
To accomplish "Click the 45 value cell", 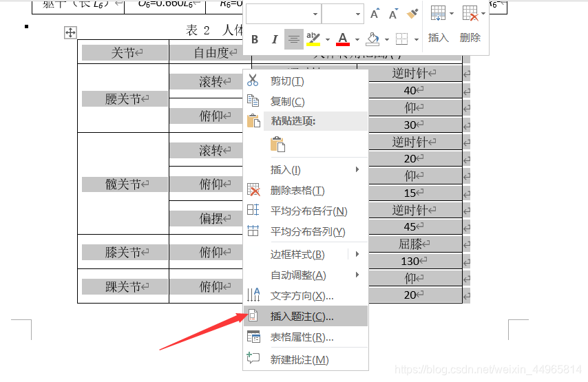I will tap(414, 226).
